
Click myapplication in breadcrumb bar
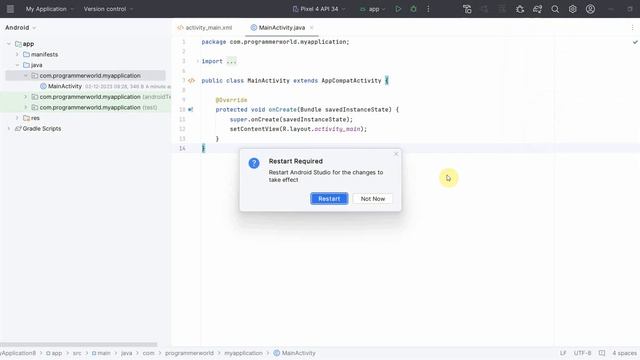(243, 353)
